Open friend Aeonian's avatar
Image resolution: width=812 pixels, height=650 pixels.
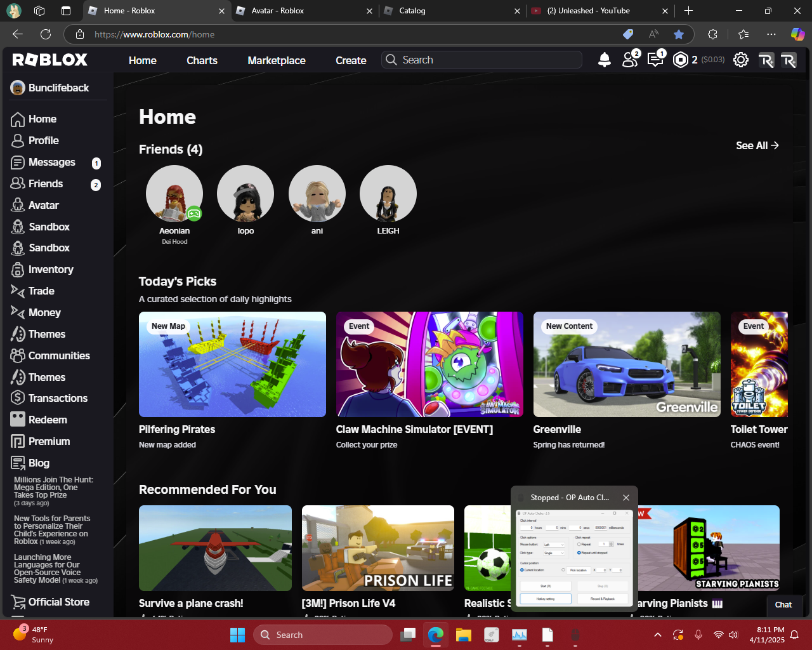(x=174, y=194)
